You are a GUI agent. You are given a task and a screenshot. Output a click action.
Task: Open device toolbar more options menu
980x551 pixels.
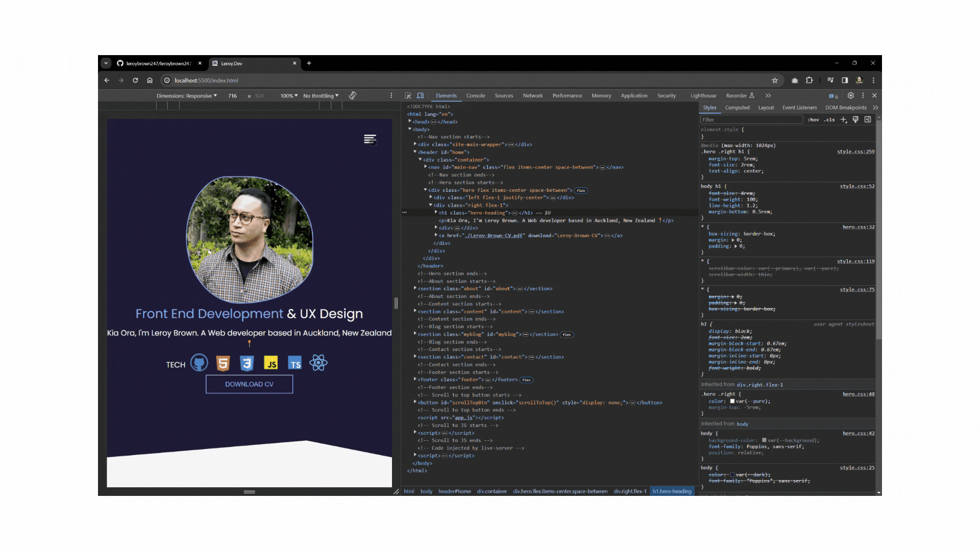391,95
